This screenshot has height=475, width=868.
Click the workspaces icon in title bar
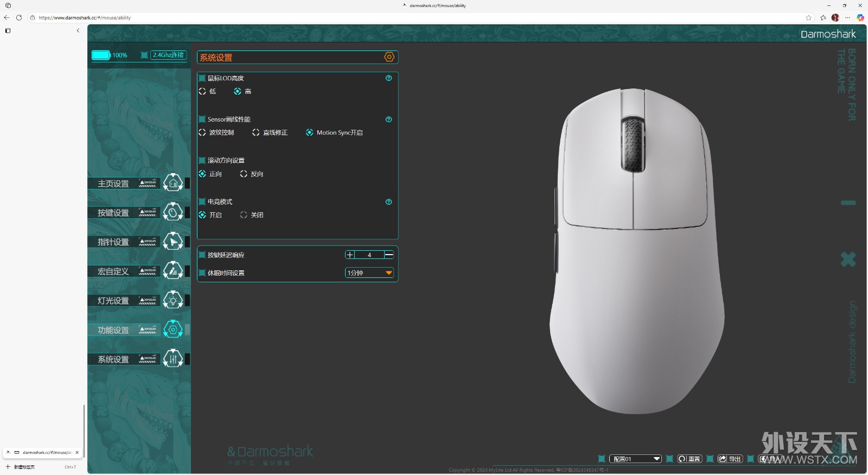point(8,5)
